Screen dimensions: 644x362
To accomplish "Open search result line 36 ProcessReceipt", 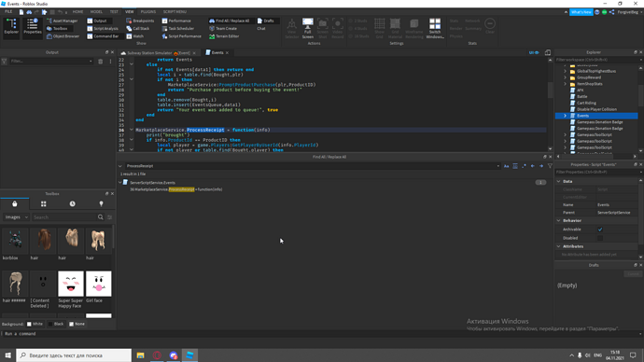I will 176,189.
